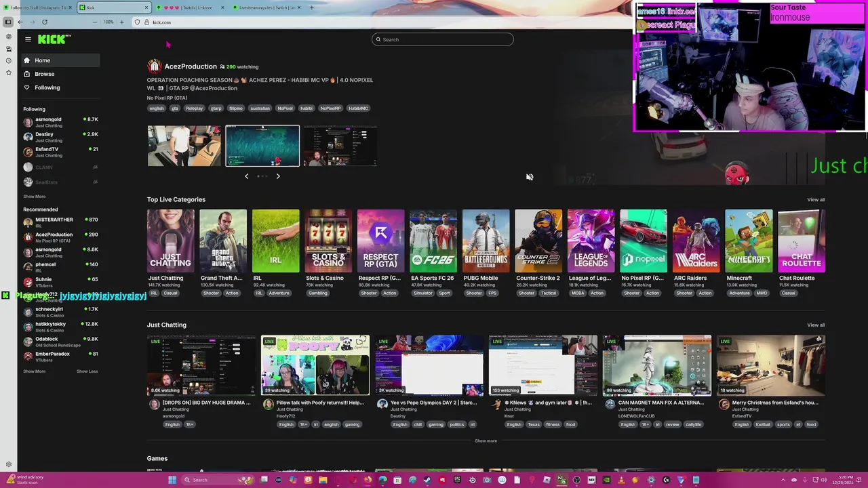Viewport: 868px width, 488px height.
Task: Open the League of Legends category card
Action: pyautogui.click(x=591, y=241)
